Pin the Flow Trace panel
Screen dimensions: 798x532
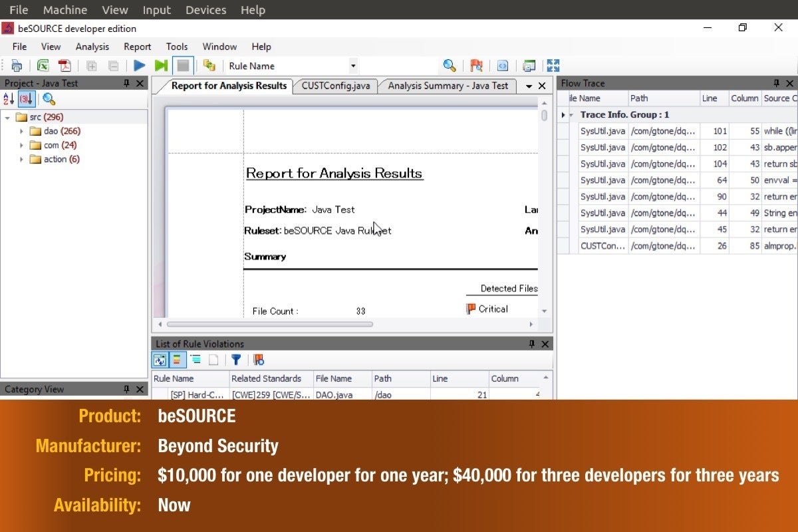tap(776, 83)
